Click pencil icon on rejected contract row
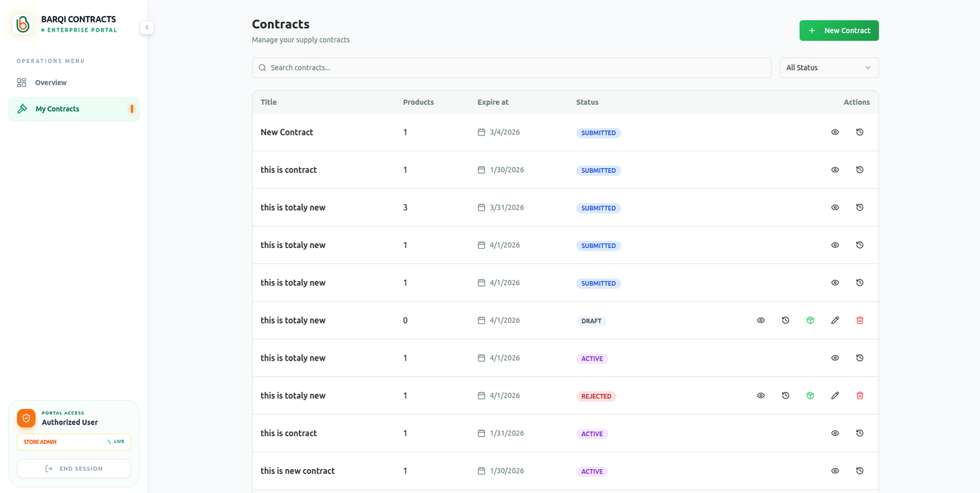980x493 pixels. point(835,396)
